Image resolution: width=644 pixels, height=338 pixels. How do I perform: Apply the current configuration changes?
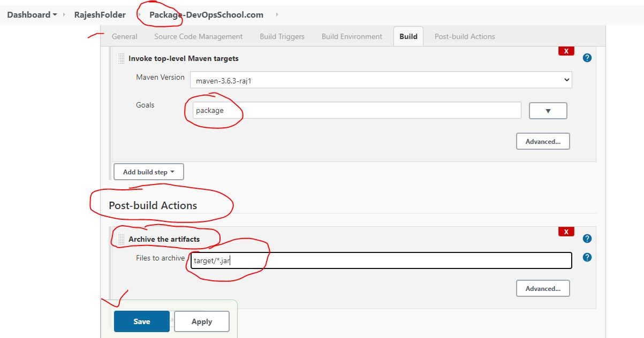[x=201, y=321]
